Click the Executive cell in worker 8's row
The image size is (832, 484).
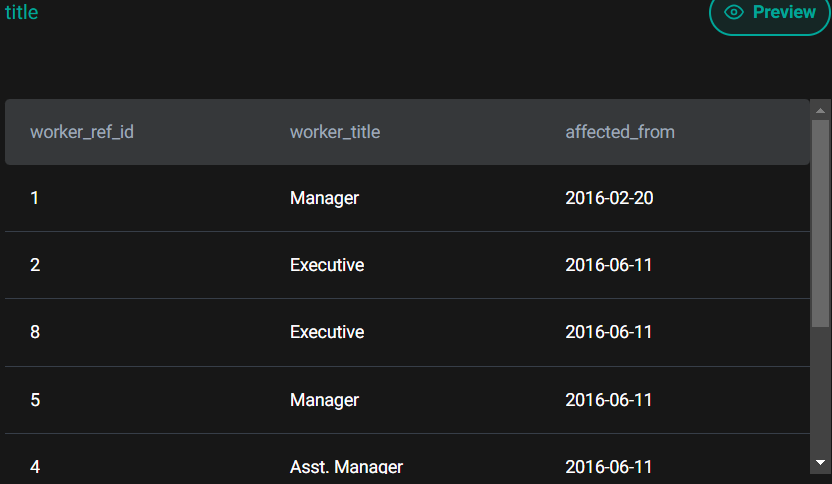(x=327, y=332)
